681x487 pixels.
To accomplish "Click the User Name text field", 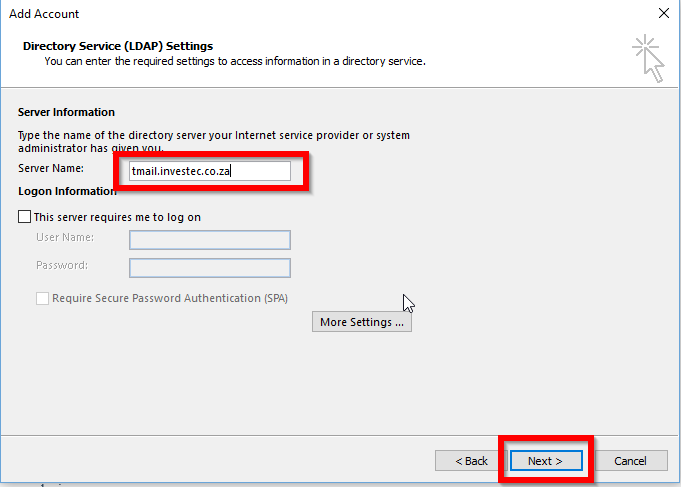I will point(210,239).
